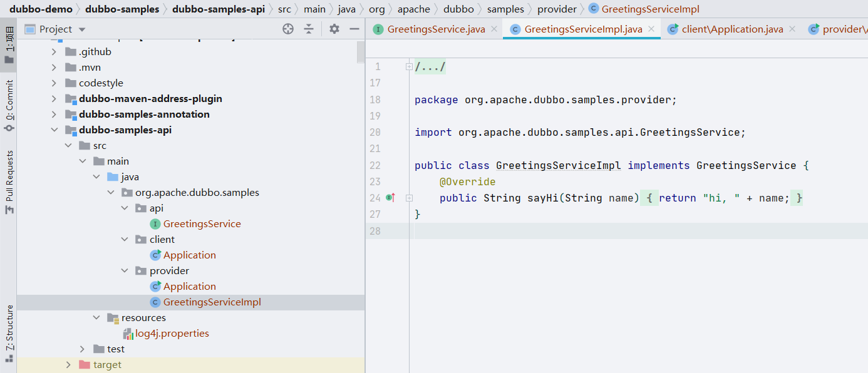
Task: Expand the test folder
Action: click(83, 349)
